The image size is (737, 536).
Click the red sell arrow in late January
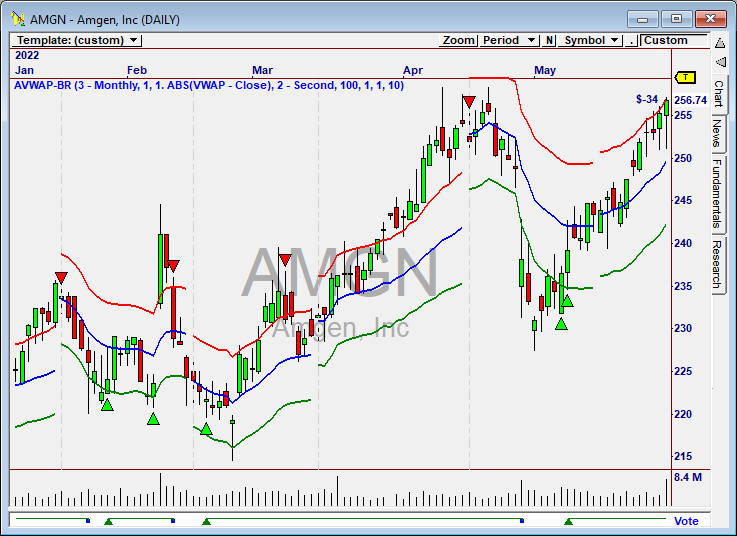[x=61, y=277]
